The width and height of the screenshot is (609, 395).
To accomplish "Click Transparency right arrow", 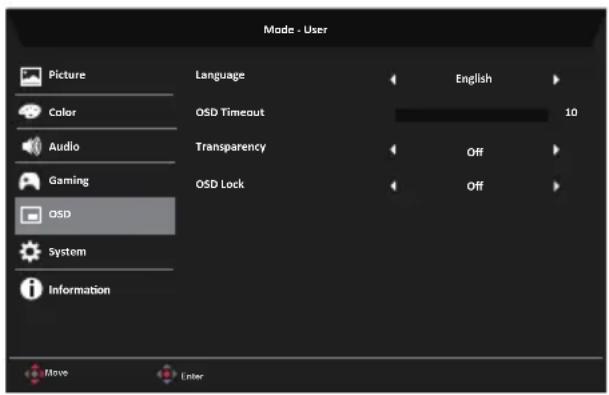I will coord(556,150).
